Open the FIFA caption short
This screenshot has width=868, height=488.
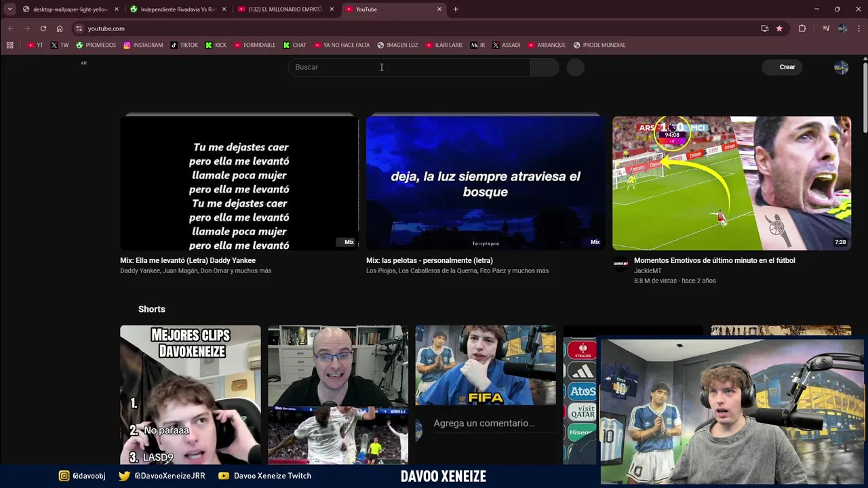486,394
